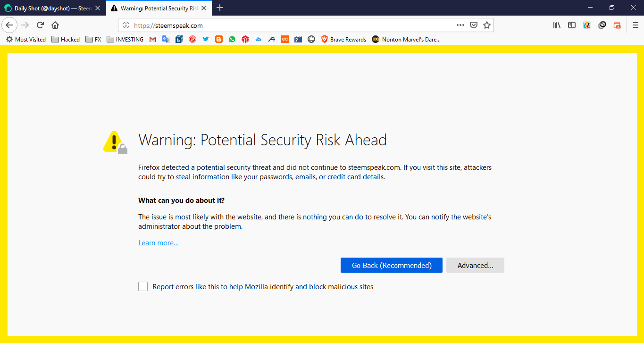Click the chain-link extension icon

[x=602, y=25]
